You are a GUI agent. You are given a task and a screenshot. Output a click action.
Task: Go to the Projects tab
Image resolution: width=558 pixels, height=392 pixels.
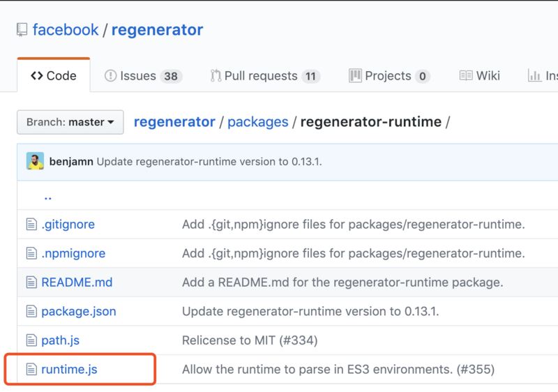point(389,75)
